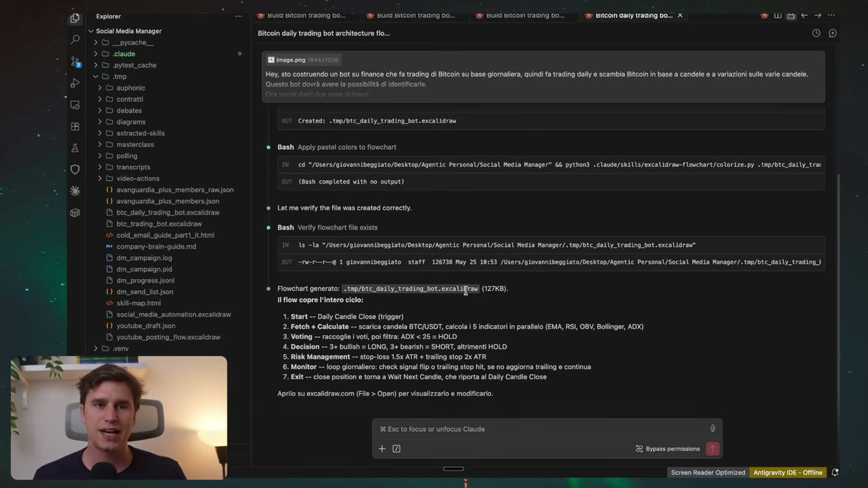Navigate forward with the right arrow
The image size is (868, 488).
pyautogui.click(x=818, y=15)
